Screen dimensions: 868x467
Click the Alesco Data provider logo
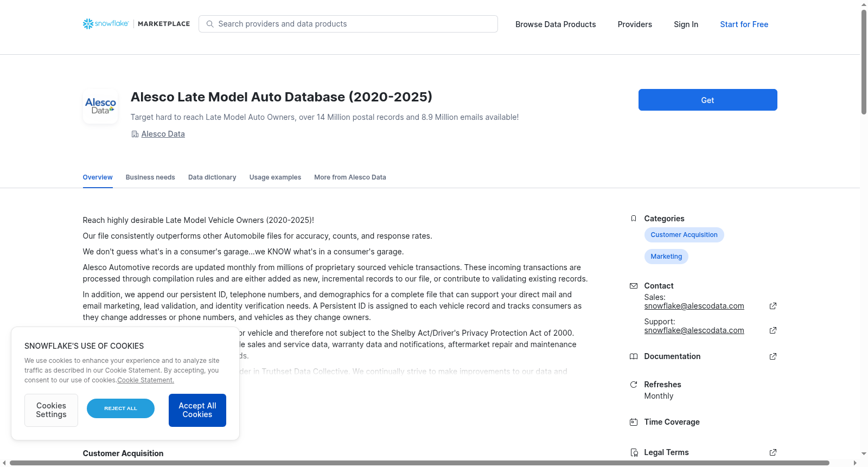[100, 106]
